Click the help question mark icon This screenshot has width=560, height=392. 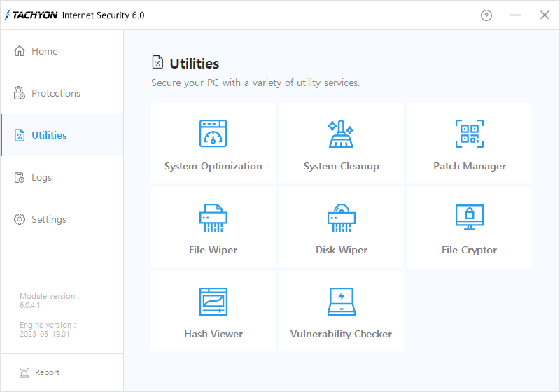click(486, 15)
